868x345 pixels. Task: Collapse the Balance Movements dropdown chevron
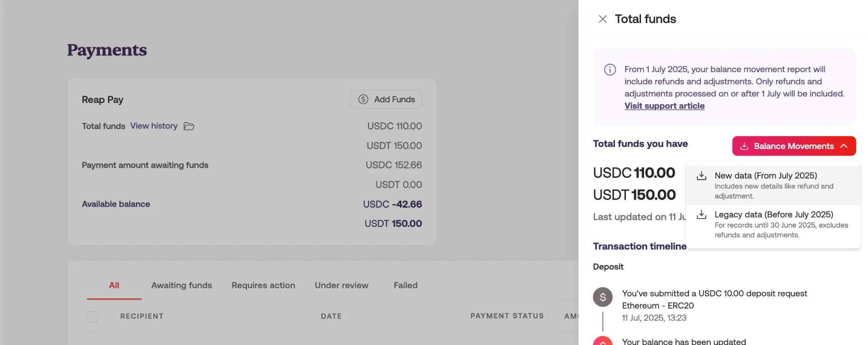pos(844,146)
